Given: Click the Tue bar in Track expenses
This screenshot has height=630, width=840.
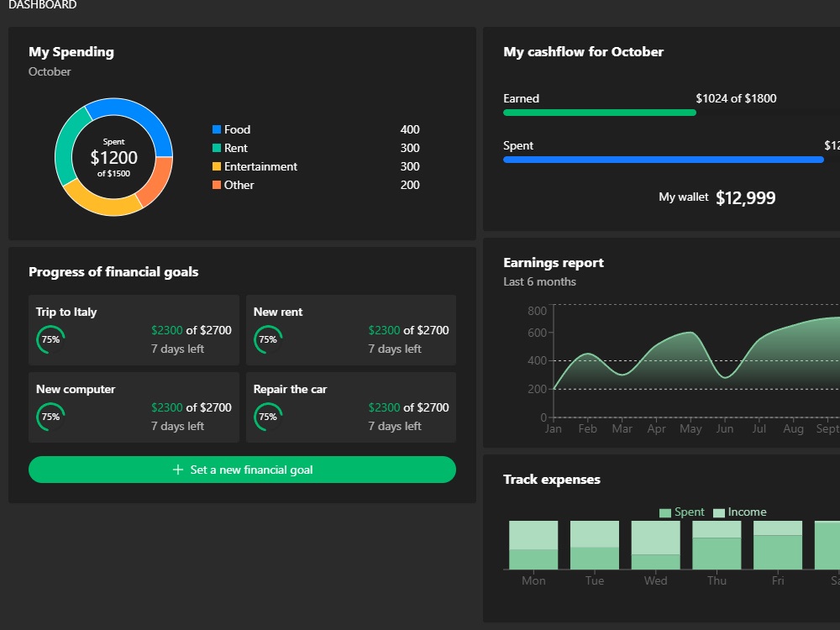Looking at the screenshot, I should point(594,545).
